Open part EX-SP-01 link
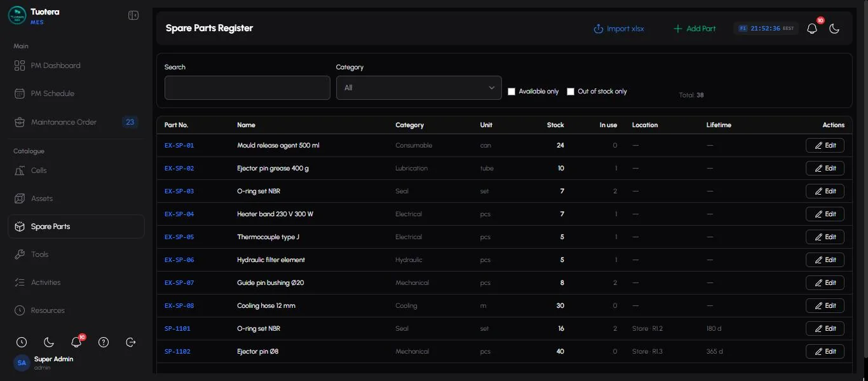868x381 pixels. 179,146
